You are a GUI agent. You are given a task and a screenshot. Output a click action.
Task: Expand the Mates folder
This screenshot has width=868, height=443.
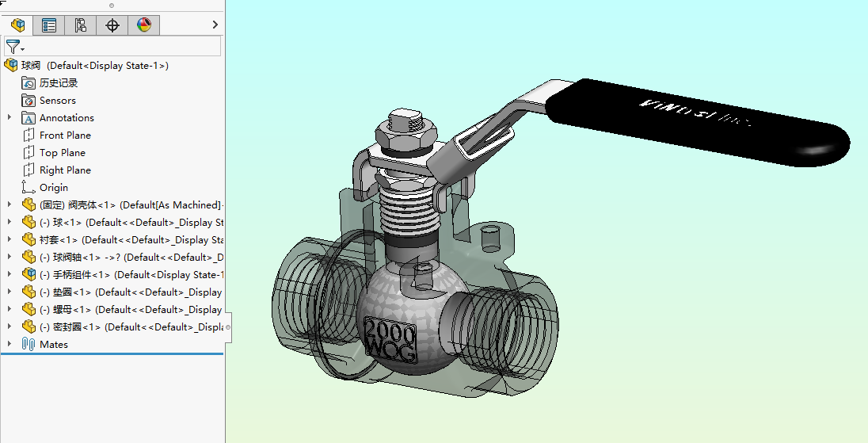[10, 344]
